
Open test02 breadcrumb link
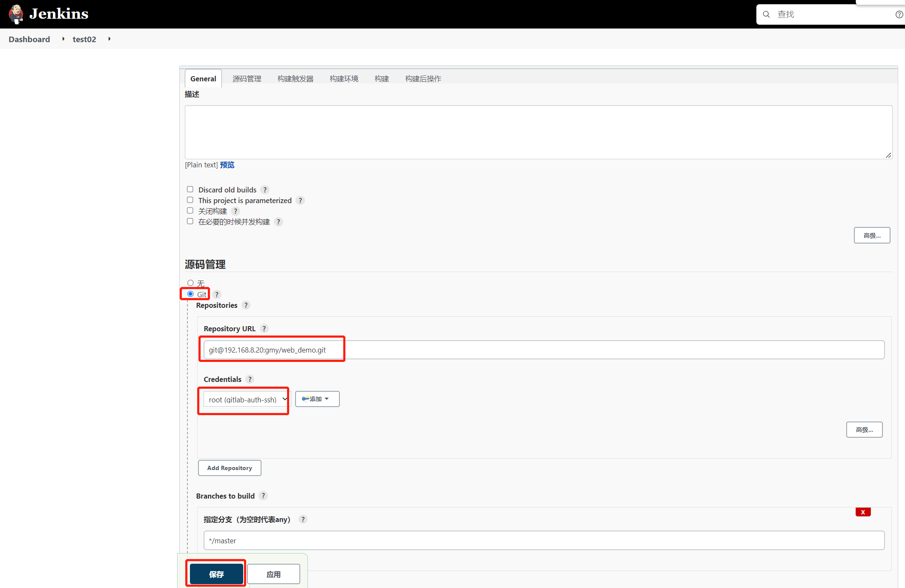[x=84, y=39]
